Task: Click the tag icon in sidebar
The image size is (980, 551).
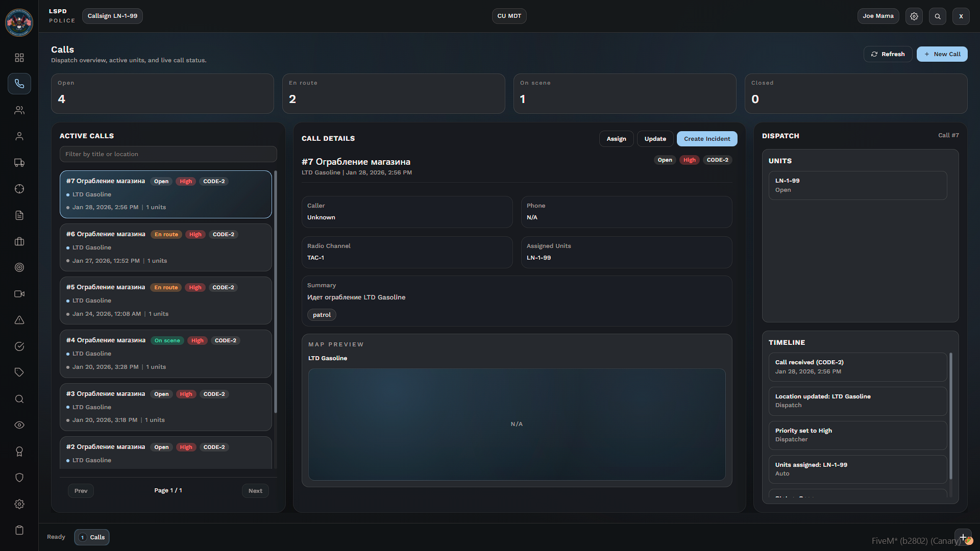Action: pos(19,372)
